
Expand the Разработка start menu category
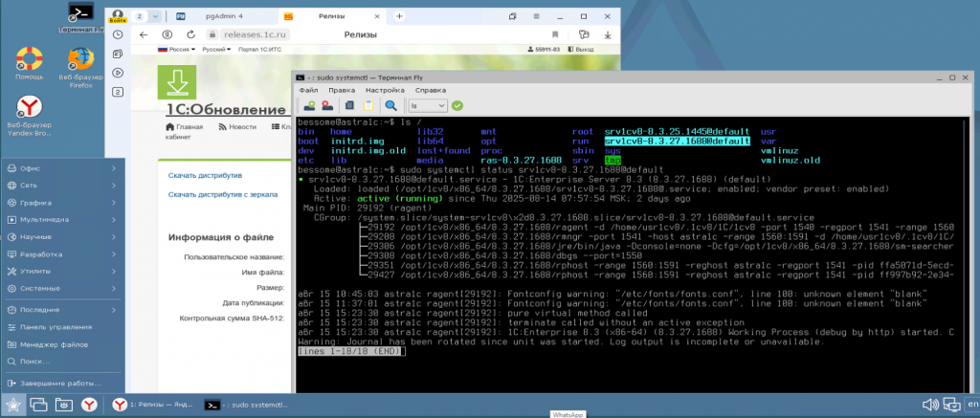click(x=62, y=254)
